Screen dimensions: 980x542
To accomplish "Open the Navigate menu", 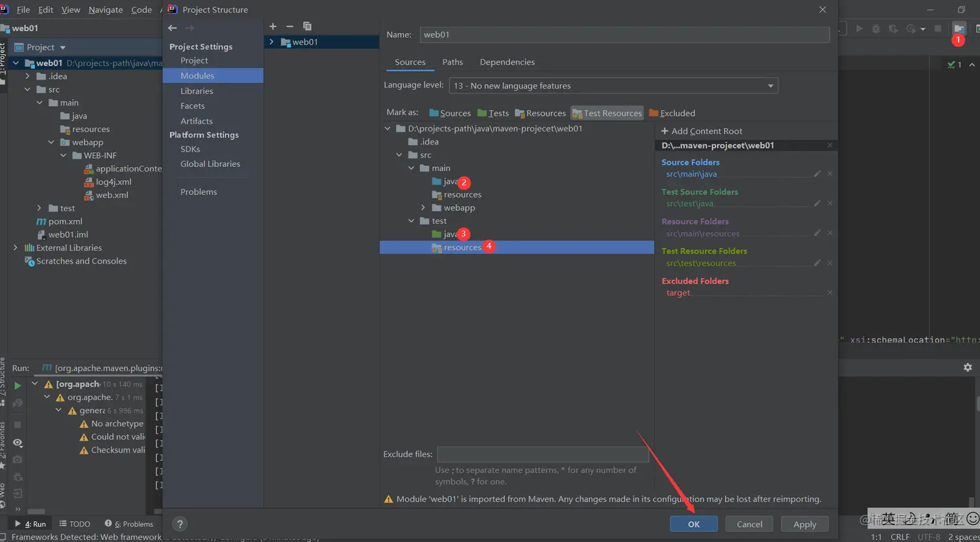I will pos(106,10).
